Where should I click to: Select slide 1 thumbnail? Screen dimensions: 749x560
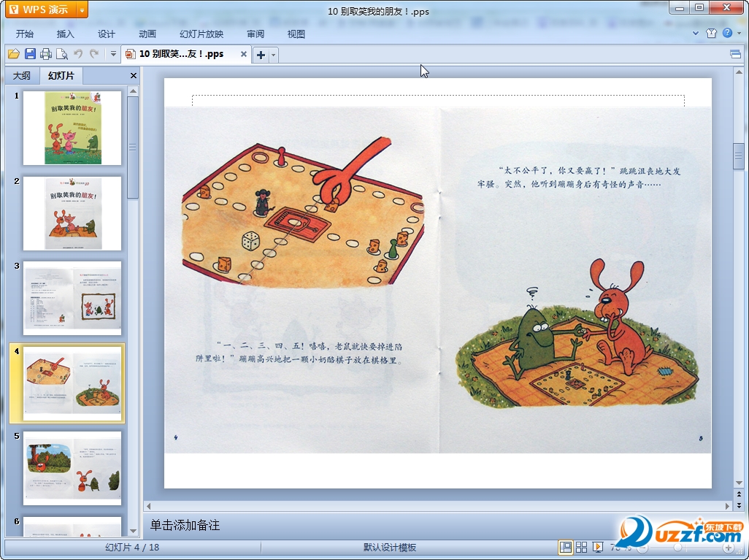72,128
